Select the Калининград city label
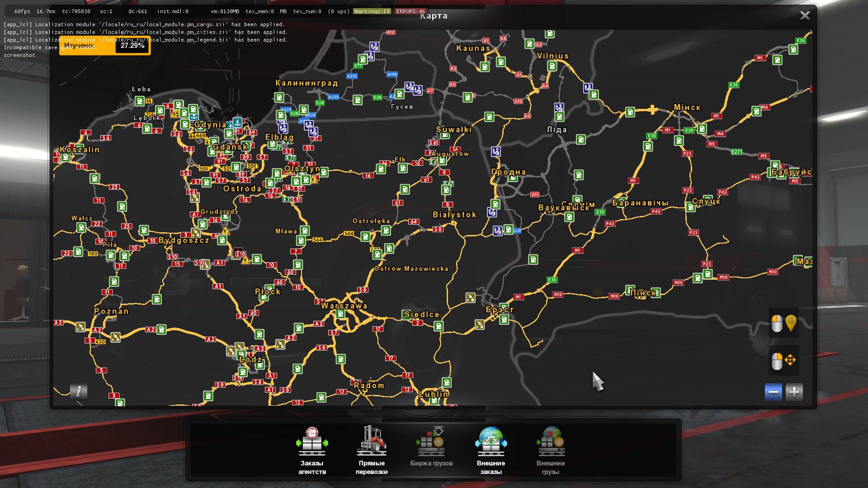868x488 pixels. tap(307, 83)
